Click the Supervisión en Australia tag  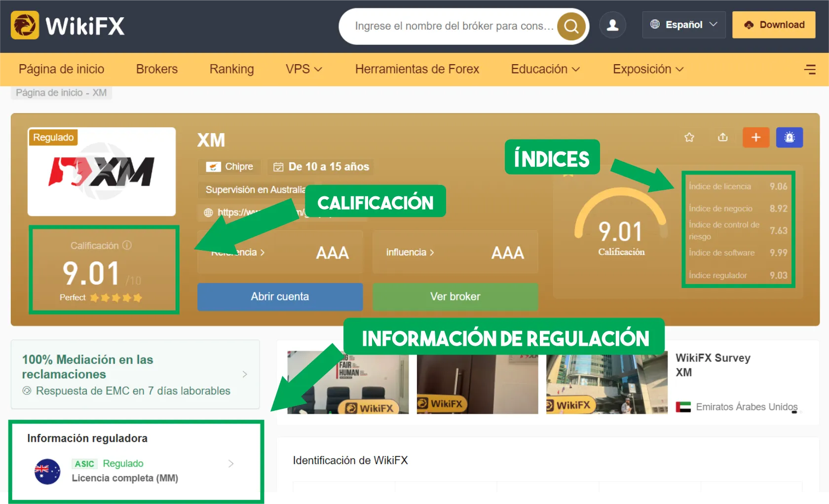click(255, 189)
